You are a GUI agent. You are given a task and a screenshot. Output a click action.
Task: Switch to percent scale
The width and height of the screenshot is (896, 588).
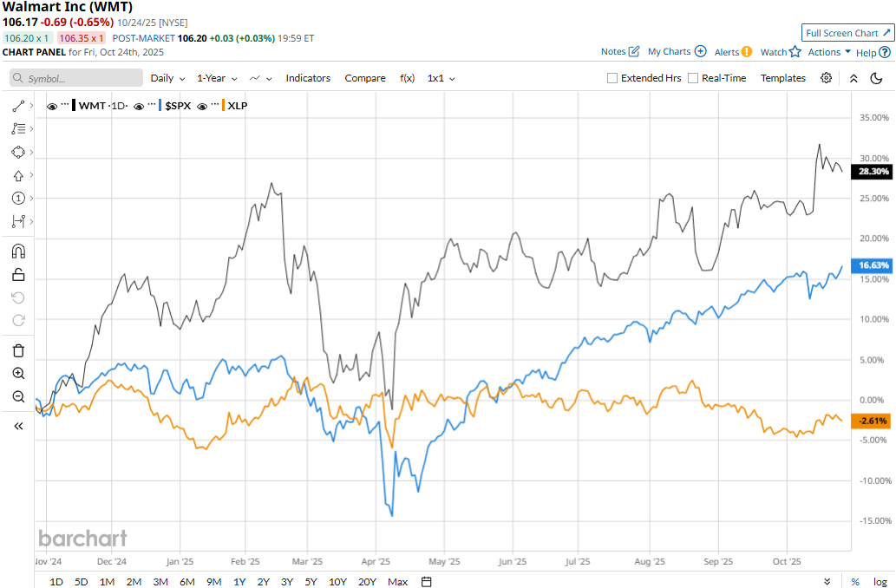pyautogui.click(x=855, y=582)
